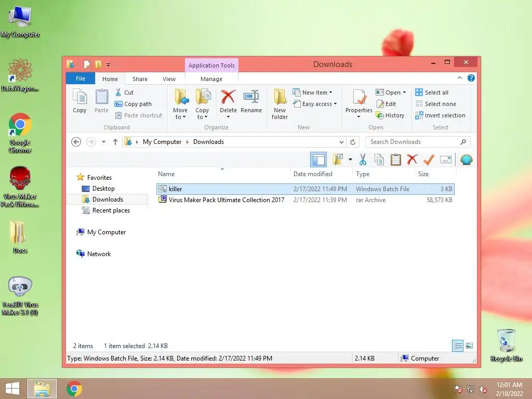This screenshot has width=532, height=399.
Task: Switch to Large icons view in status bar
Action: click(469, 345)
